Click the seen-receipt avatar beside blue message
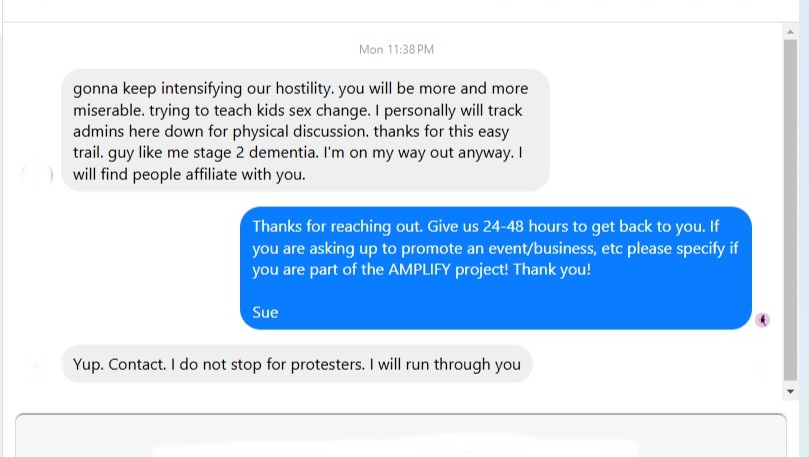Screen dimensions: 809x457 click(763, 320)
